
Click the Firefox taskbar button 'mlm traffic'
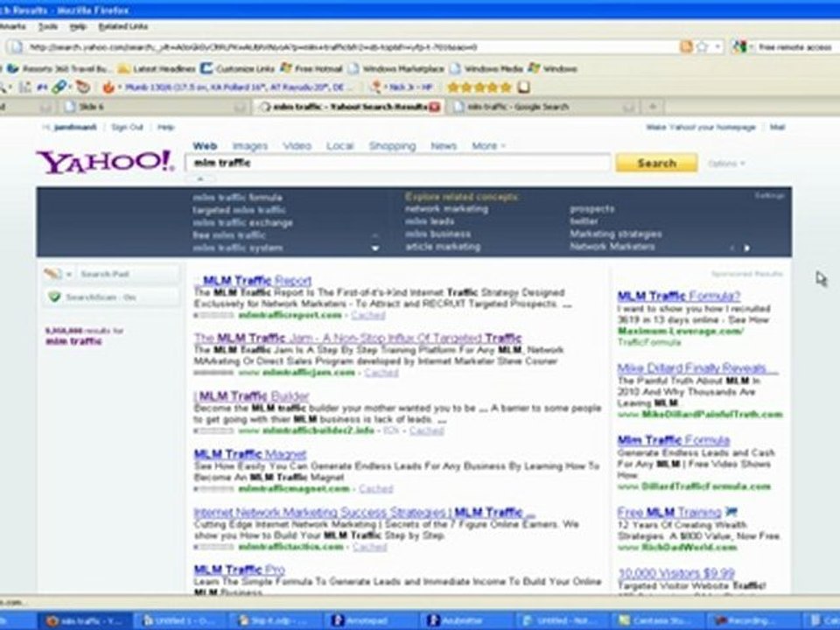tap(85, 621)
